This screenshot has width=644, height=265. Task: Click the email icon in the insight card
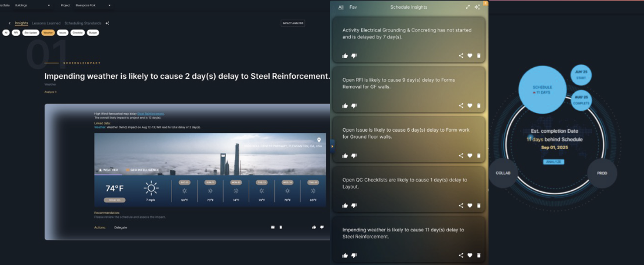coord(272,227)
